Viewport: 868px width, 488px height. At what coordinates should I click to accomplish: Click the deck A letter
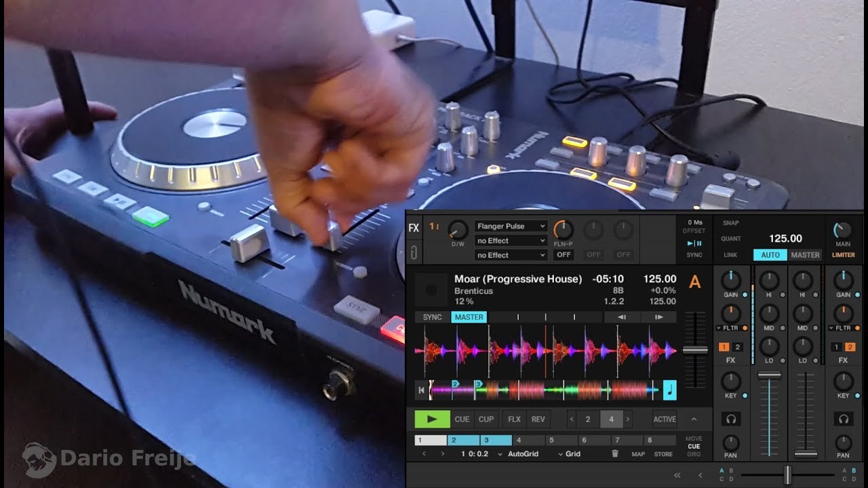pos(694,282)
